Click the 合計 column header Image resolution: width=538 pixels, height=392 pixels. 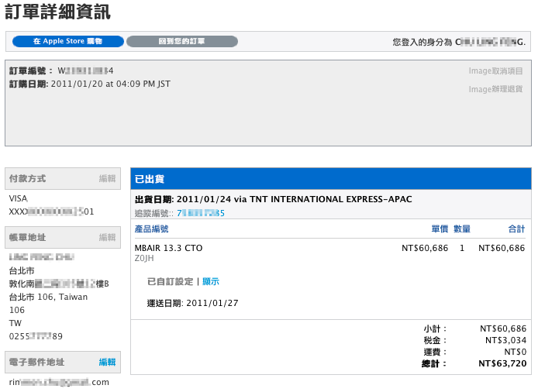tap(516, 229)
